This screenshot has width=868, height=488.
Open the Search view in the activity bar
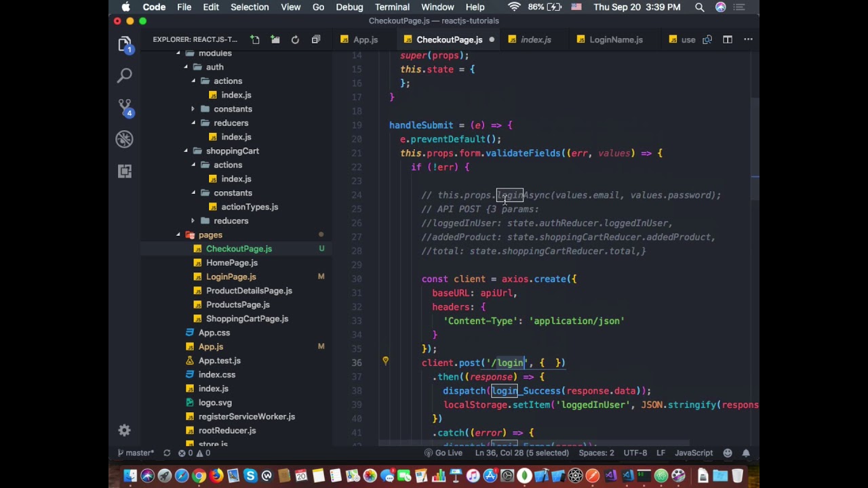click(x=125, y=75)
